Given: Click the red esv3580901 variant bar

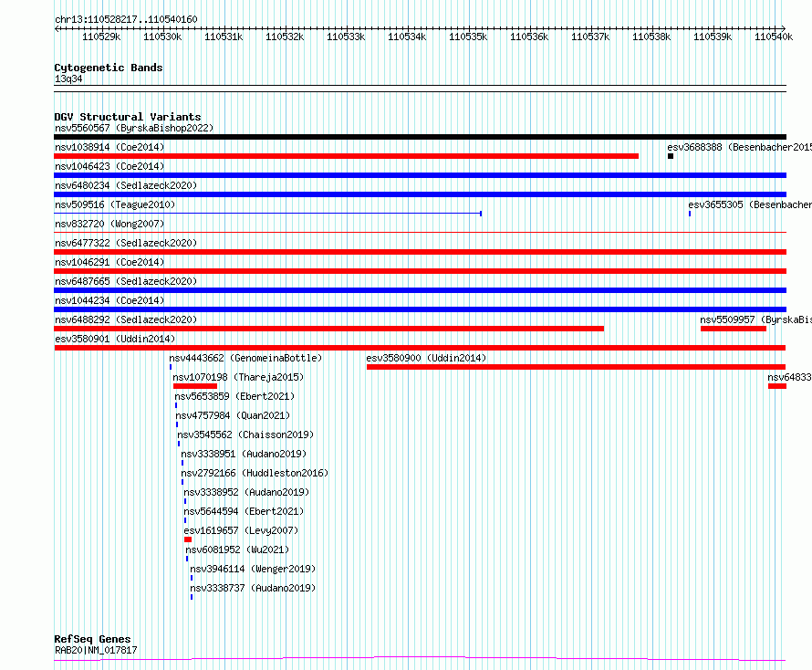Looking at the screenshot, I should click(420, 348).
